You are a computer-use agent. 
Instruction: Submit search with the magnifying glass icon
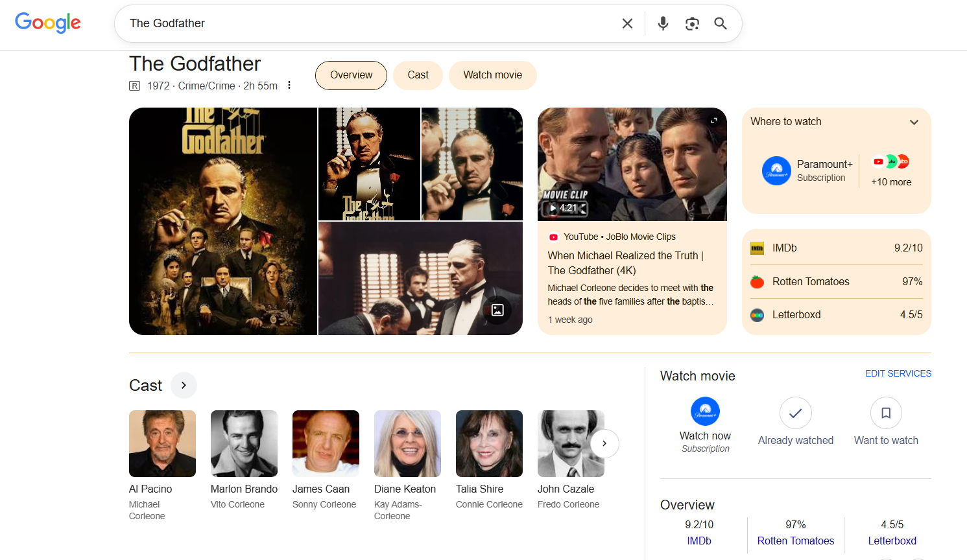point(721,23)
